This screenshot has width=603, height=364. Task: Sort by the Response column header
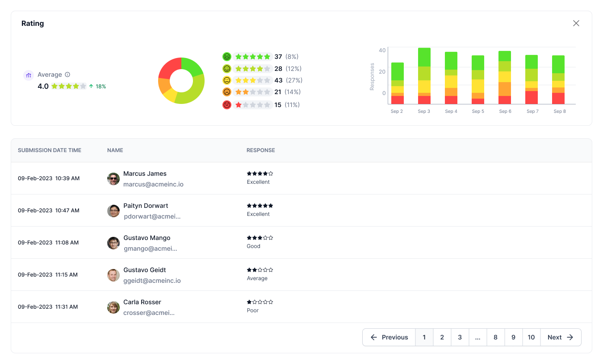coord(261,150)
